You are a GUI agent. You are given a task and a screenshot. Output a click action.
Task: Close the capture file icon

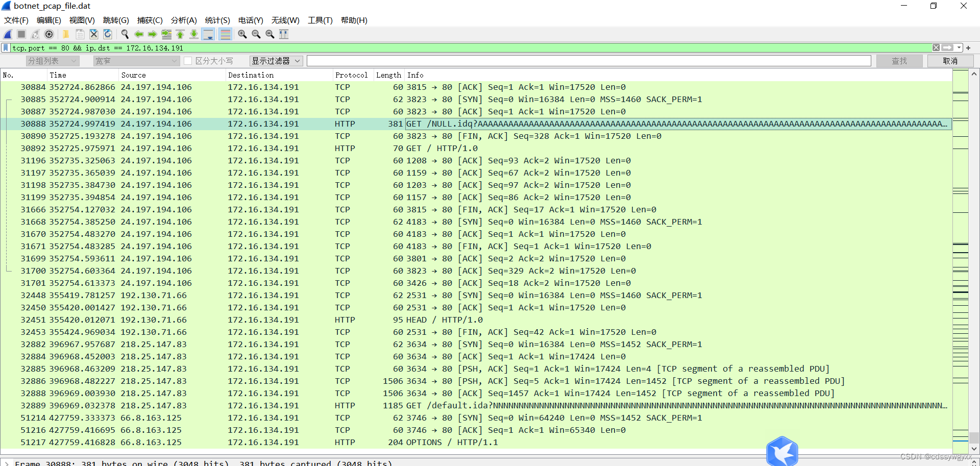pos(94,34)
